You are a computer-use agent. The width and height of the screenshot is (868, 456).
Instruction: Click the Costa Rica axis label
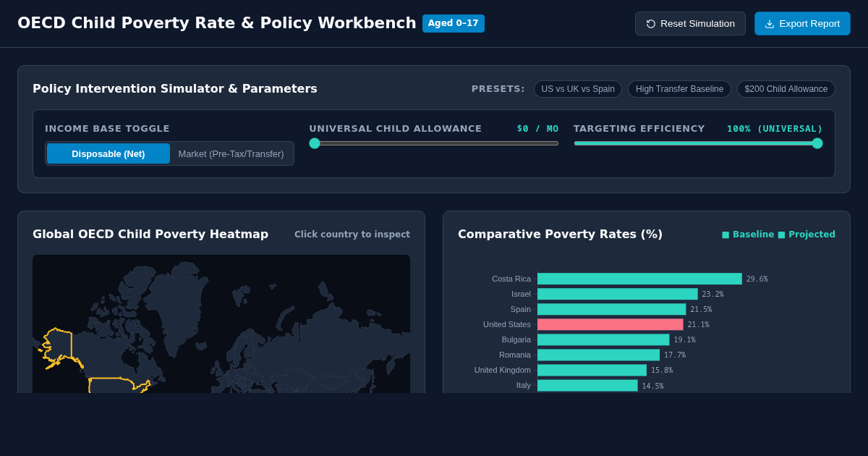pos(511,279)
